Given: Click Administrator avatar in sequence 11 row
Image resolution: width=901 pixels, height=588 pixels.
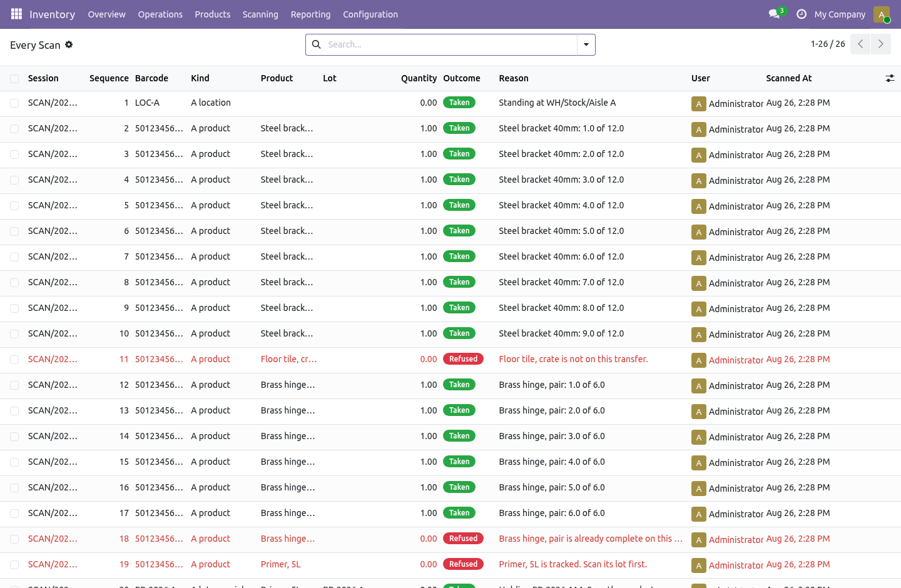Looking at the screenshot, I should (699, 360).
